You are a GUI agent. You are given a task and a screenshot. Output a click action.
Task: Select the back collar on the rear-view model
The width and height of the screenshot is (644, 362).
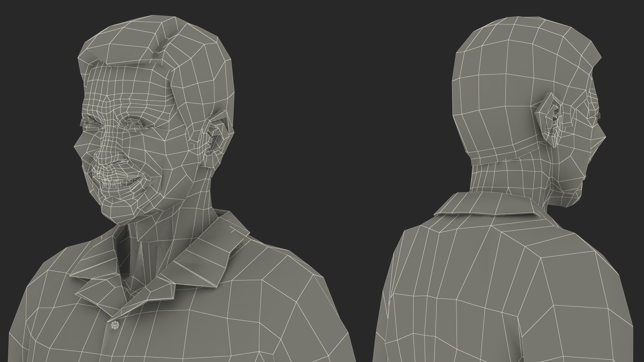[486, 204]
